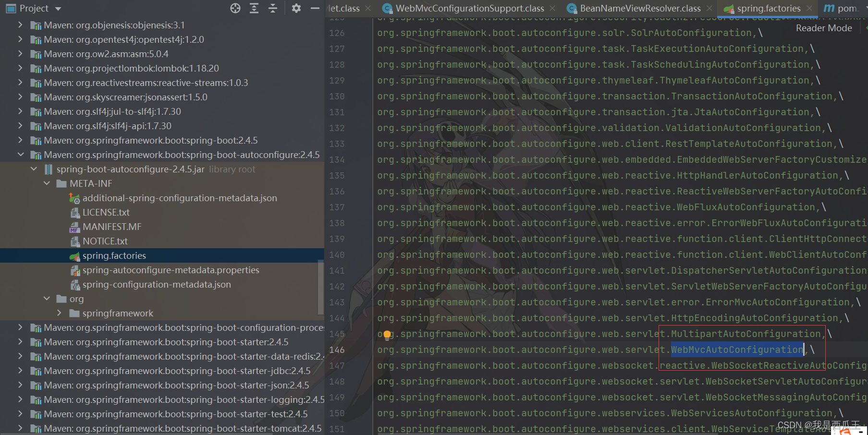This screenshot has width=868, height=435.
Task: Click the Maven pom icon on pom tab
Action: (830, 8)
